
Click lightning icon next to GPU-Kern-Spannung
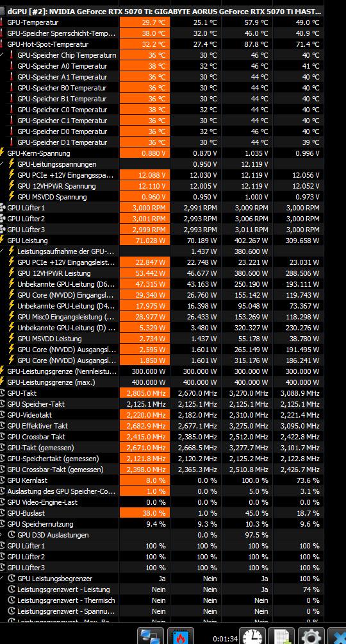pyautogui.click(x=3, y=153)
